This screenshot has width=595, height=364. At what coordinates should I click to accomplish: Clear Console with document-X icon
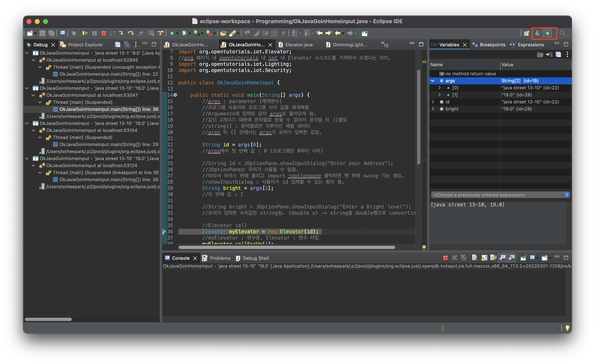(x=475, y=258)
